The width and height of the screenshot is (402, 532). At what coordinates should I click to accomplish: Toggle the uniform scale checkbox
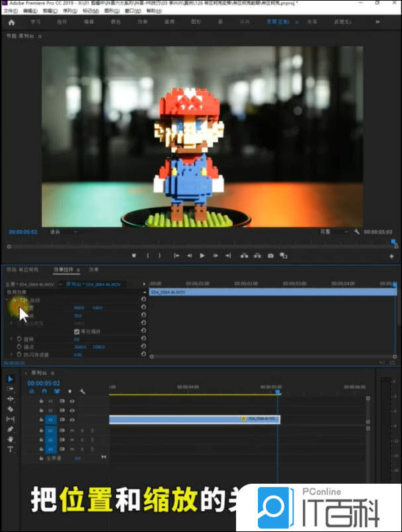pyautogui.click(x=76, y=331)
